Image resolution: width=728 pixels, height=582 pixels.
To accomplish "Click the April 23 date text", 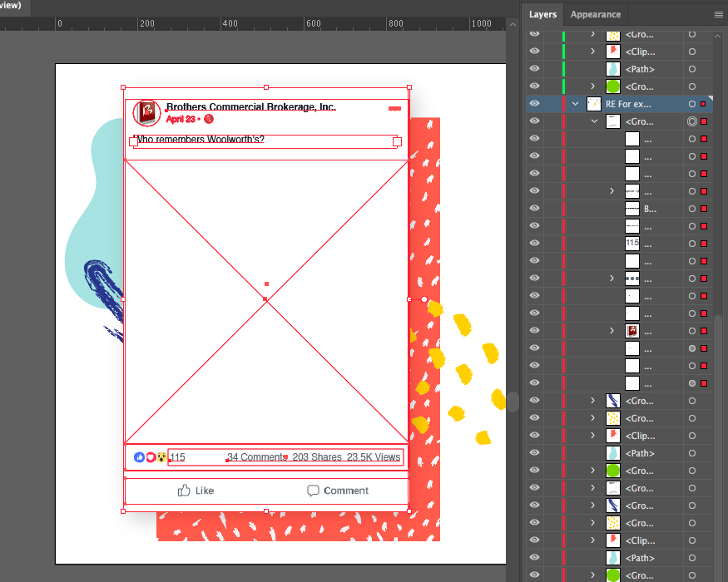I will (x=181, y=119).
